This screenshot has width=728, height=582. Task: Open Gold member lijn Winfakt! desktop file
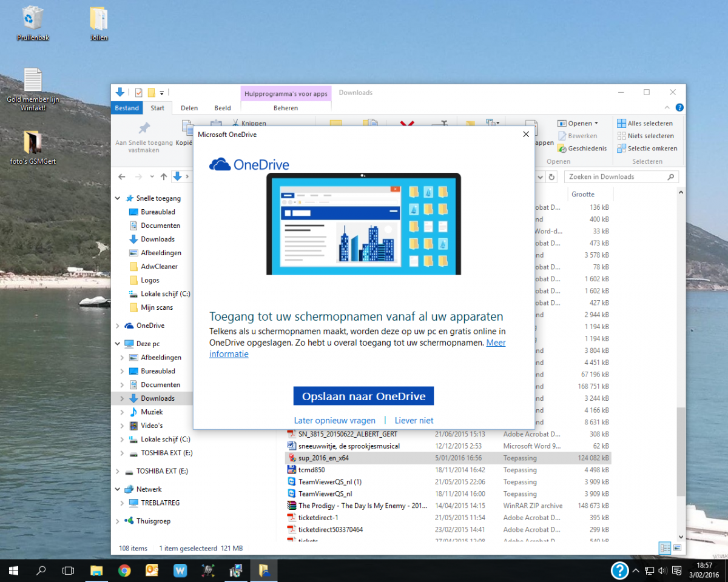[x=33, y=89]
